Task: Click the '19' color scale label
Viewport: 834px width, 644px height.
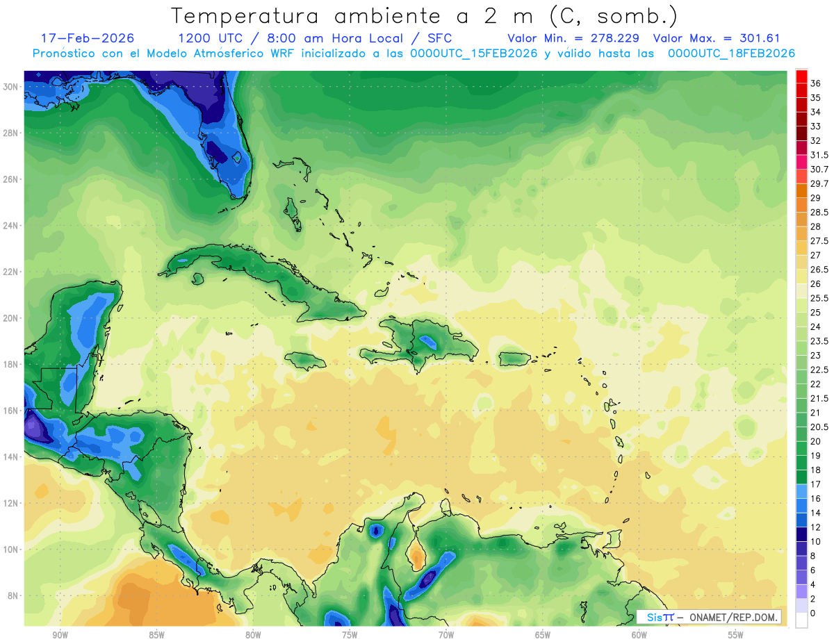Action: [x=815, y=456]
